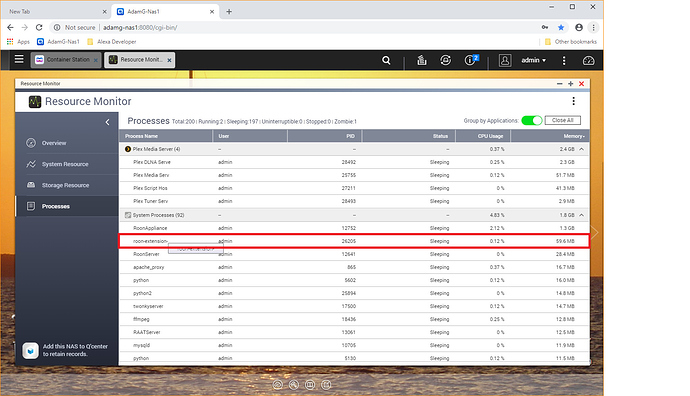This screenshot has height=396, width=690.
Task: Select the AdamG-Nas1 browser tab
Action: point(165,11)
